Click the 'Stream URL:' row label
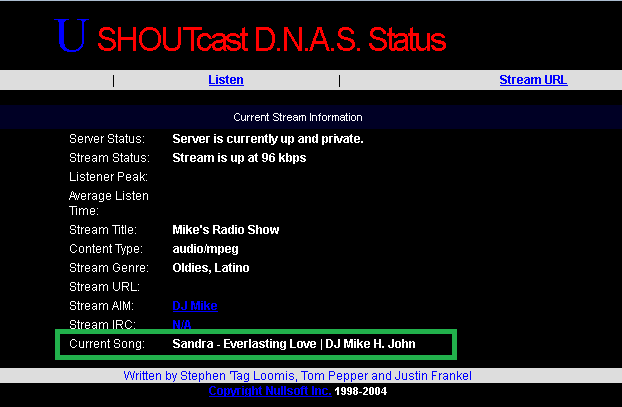Screen dimensions: 622x407 coord(104,287)
